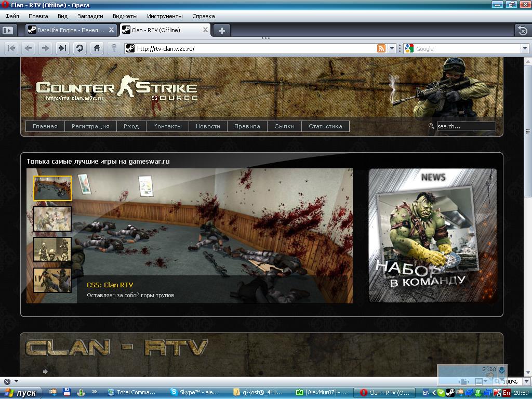The width and height of the screenshot is (532, 399).
Task: Click the Opera sync icon in status bar
Action: (7, 381)
